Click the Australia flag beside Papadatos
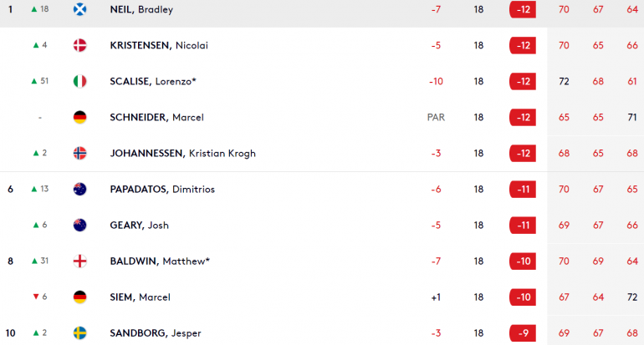Image resolution: width=644 pixels, height=345 pixels. (x=79, y=189)
